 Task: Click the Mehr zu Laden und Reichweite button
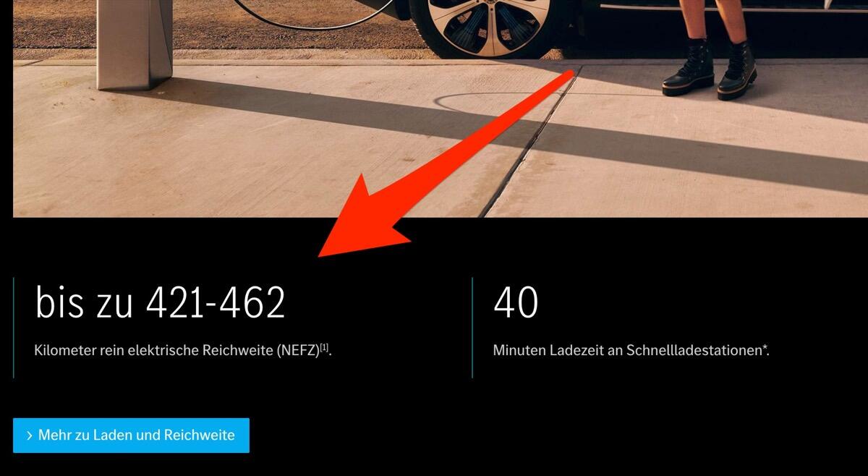click(x=131, y=435)
